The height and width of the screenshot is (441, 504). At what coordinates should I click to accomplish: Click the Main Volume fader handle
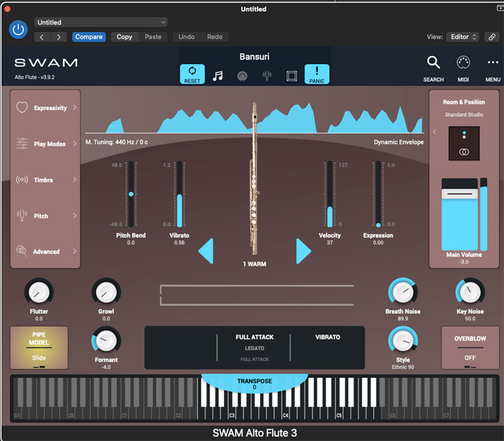459,194
